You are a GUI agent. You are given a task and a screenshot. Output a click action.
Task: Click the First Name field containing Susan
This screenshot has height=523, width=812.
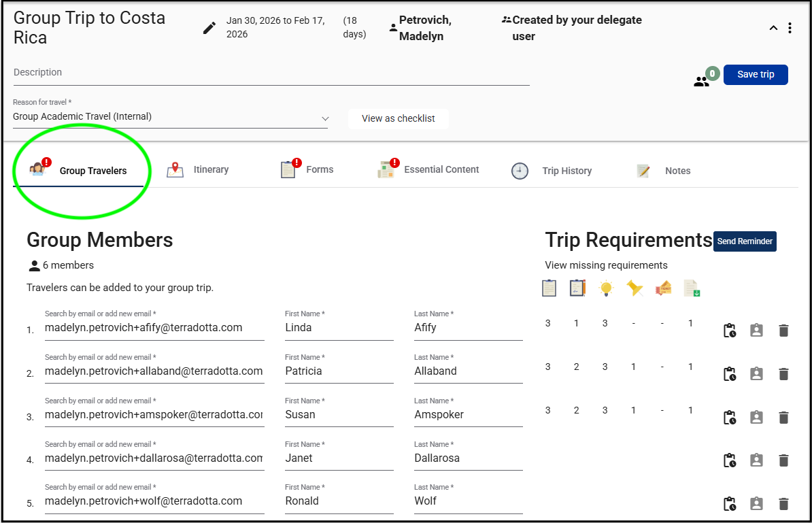pos(339,415)
